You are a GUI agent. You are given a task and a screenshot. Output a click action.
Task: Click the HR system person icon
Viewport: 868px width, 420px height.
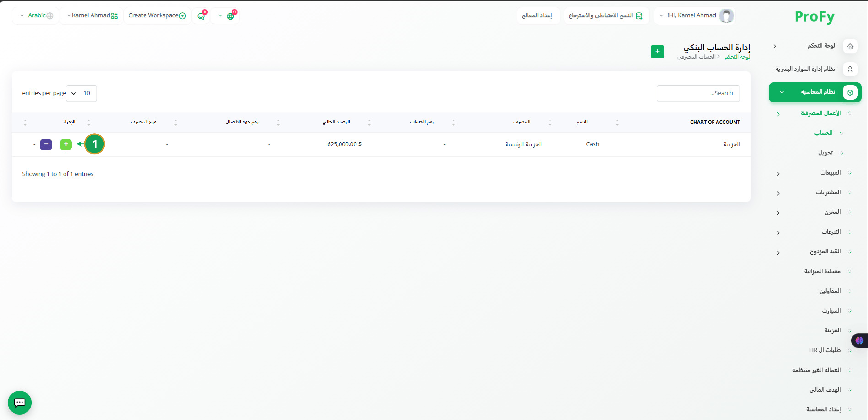[850, 69]
